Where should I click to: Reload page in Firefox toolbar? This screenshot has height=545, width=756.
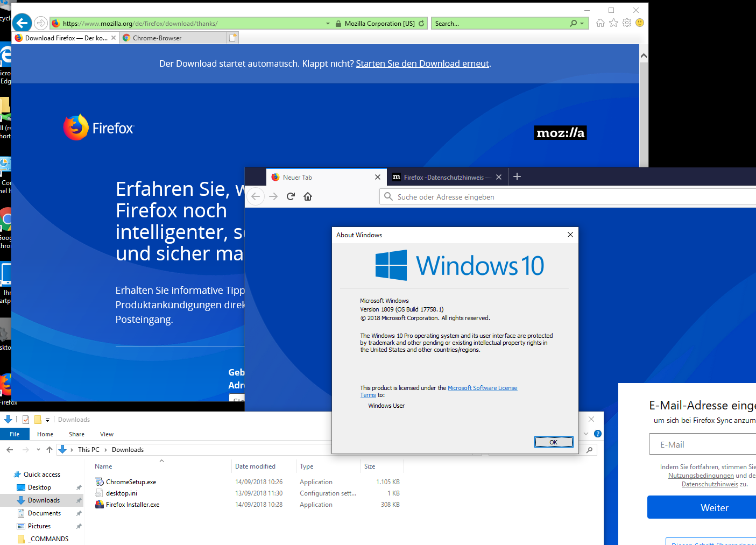click(x=291, y=196)
